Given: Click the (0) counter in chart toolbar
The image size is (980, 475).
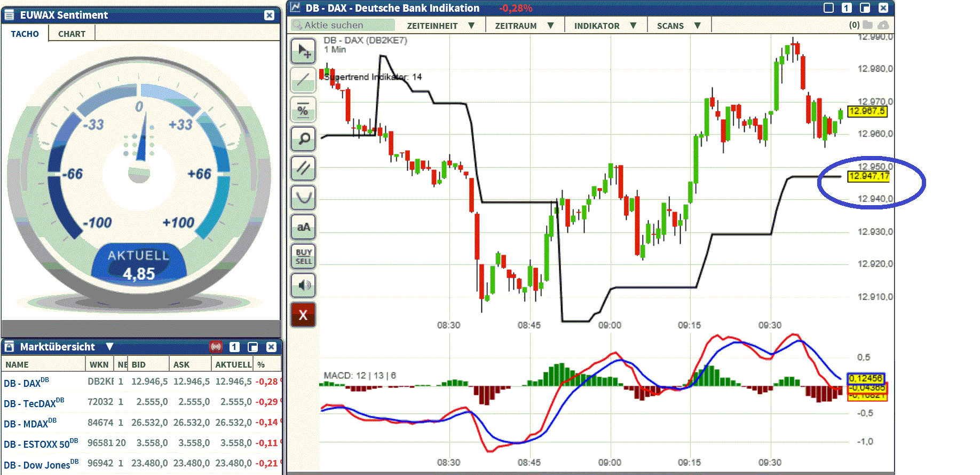Looking at the screenshot, I should coord(855,25).
